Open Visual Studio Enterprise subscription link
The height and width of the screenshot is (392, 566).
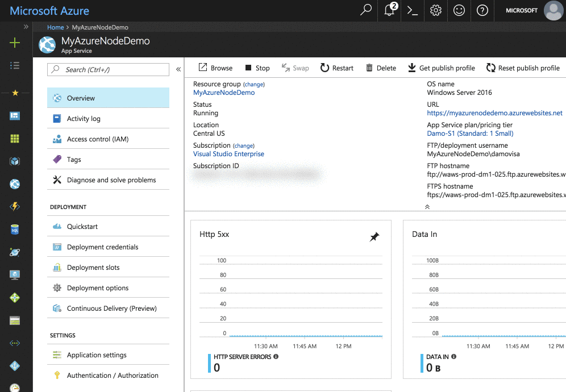coord(228,154)
